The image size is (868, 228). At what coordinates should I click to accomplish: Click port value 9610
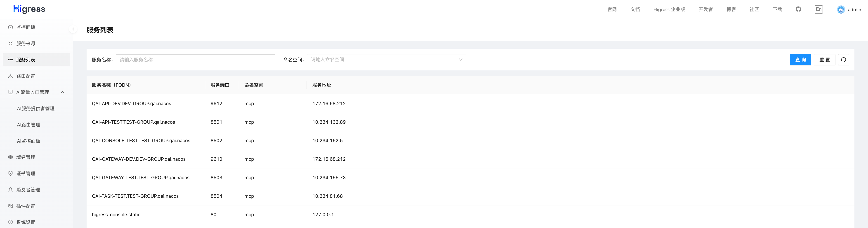(x=216, y=159)
